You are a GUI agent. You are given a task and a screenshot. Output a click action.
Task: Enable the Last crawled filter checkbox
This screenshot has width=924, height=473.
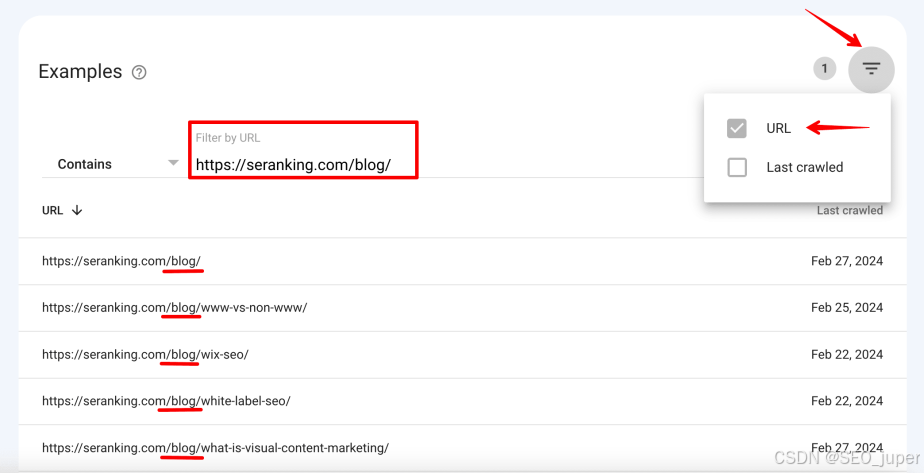(737, 167)
